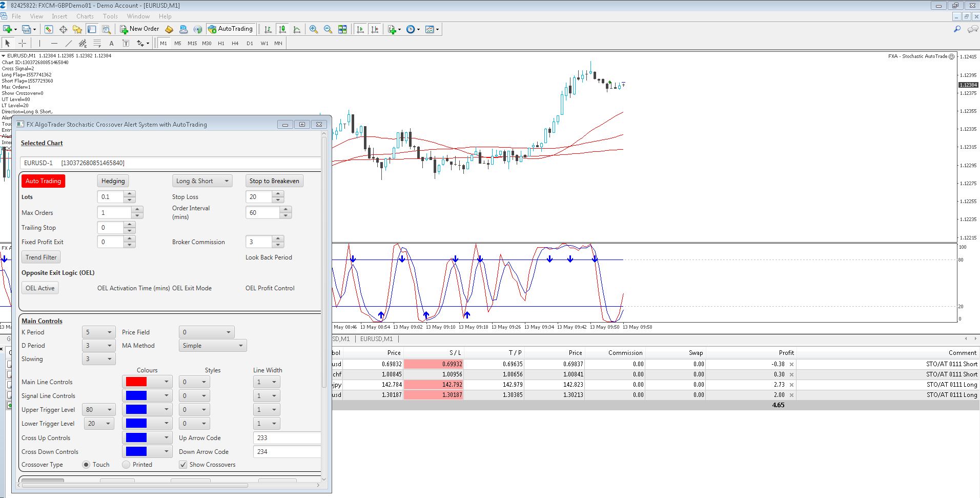Toggle AutoTrading in the main toolbar
The width and height of the screenshot is (980, 498).
click(231, 29)
